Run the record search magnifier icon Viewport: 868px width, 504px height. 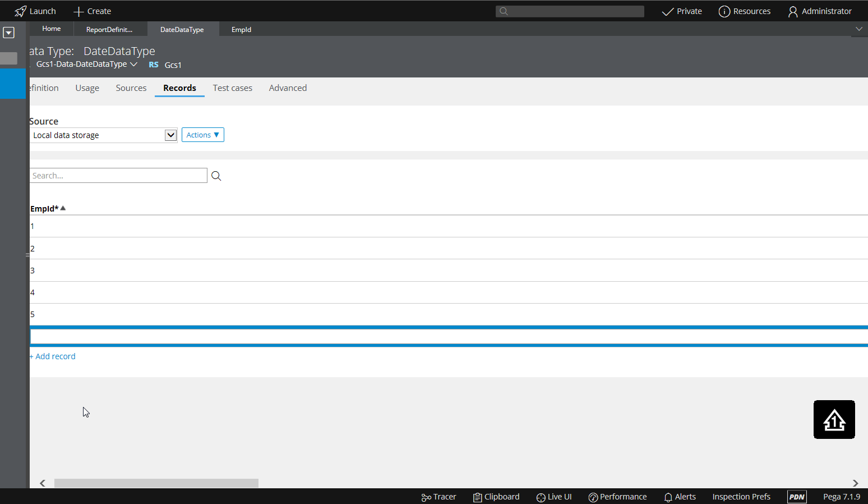216,176
